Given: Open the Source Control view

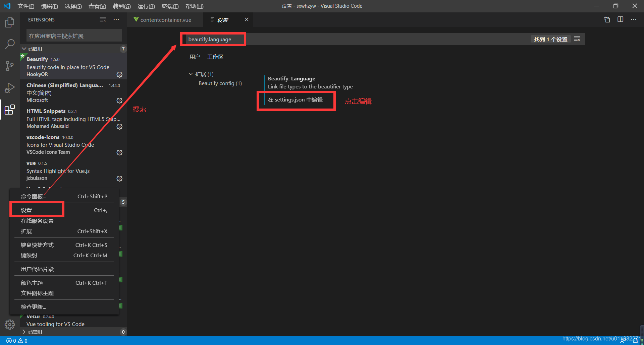Looking at the screenshot, I should 10,66.
